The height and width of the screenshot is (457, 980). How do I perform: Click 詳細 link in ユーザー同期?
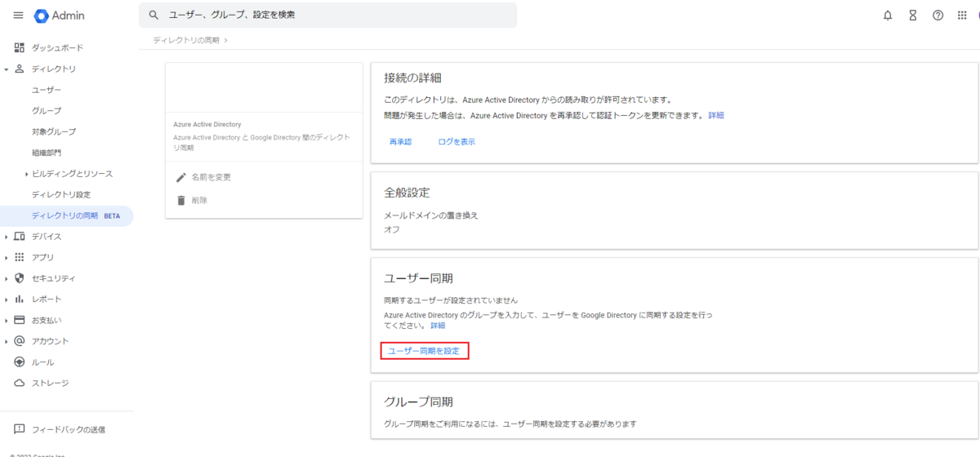pyautogui.click(x=438, y=326)
